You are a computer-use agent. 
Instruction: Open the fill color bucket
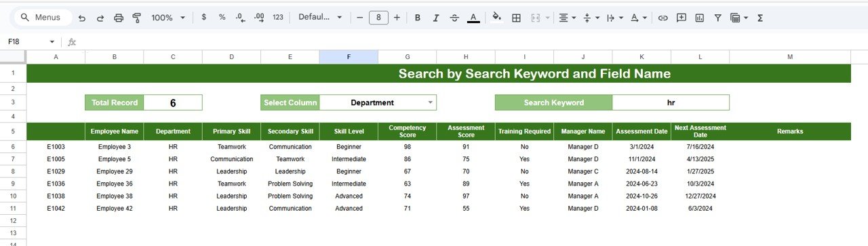click(496, 18)
